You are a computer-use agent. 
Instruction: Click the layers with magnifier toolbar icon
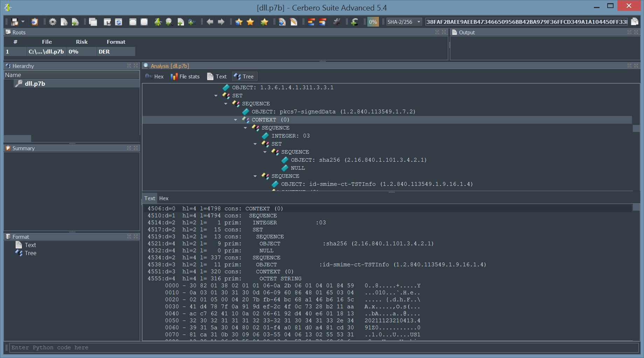[323, 22]
